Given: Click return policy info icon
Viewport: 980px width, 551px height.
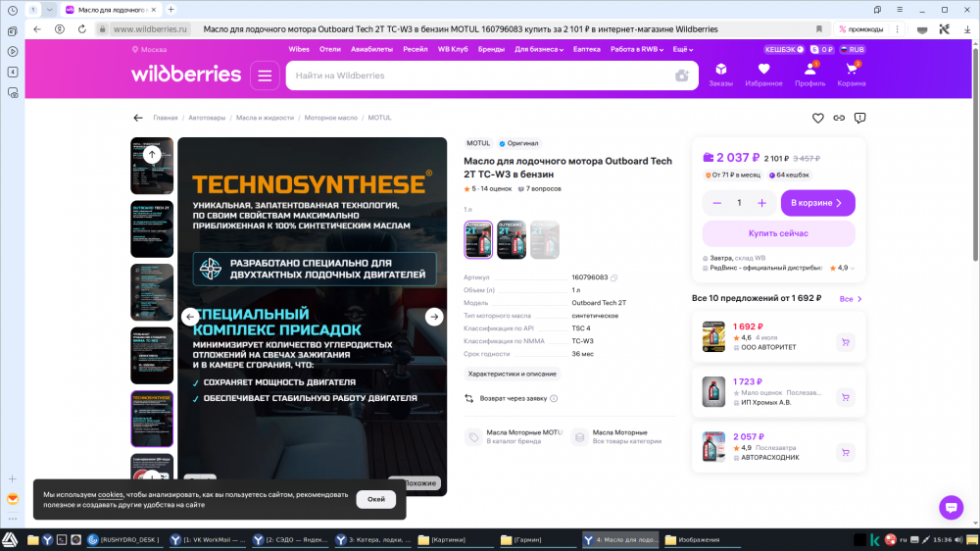Looking at the screenshot, I should coord(554,398).
